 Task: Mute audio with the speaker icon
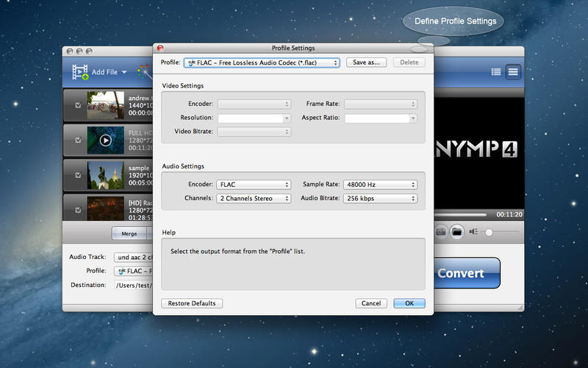coord(474,231)
